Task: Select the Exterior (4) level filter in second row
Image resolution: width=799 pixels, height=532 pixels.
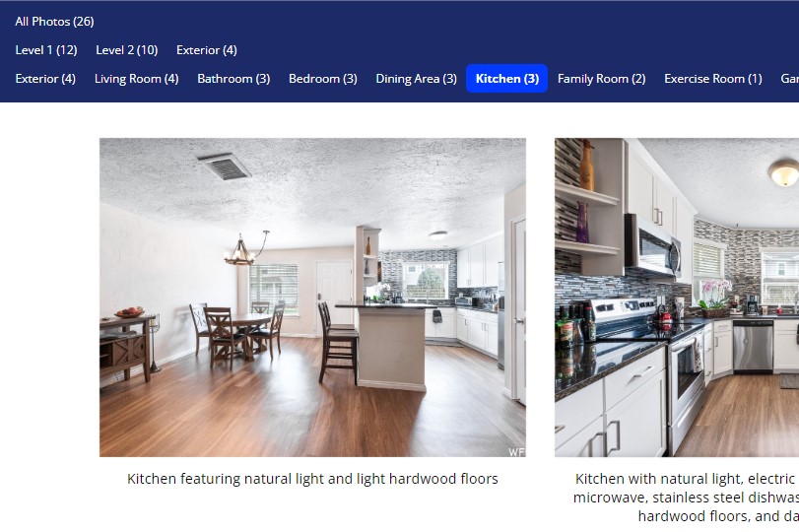Action: (206, 50)
